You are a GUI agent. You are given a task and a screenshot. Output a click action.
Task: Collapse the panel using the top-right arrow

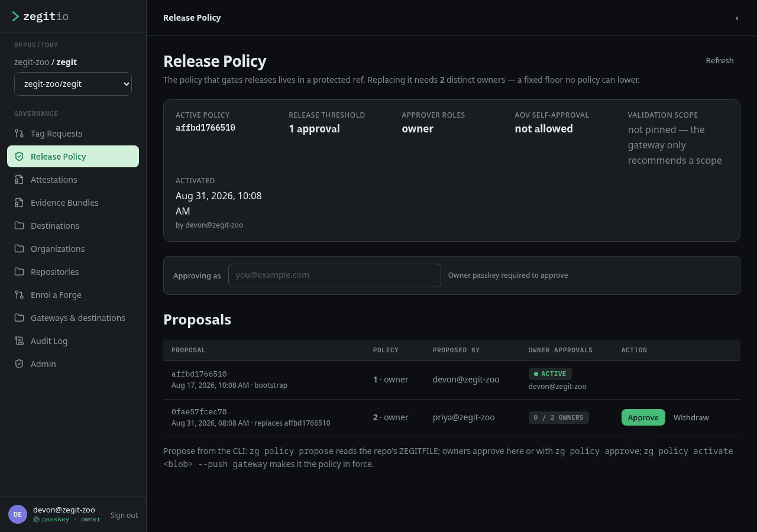[737, 18]
